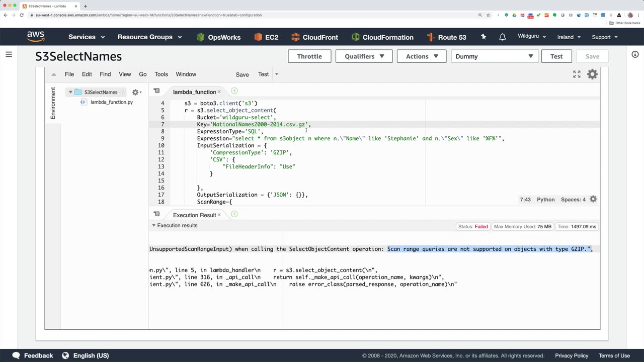
Task: Click the notifications bell icon
Action: coord(502,37)
